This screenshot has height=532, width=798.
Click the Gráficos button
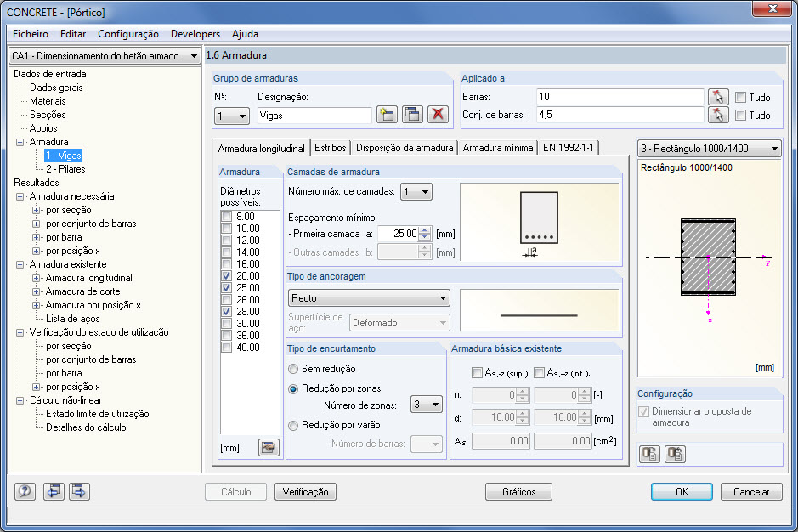point(518,491)
